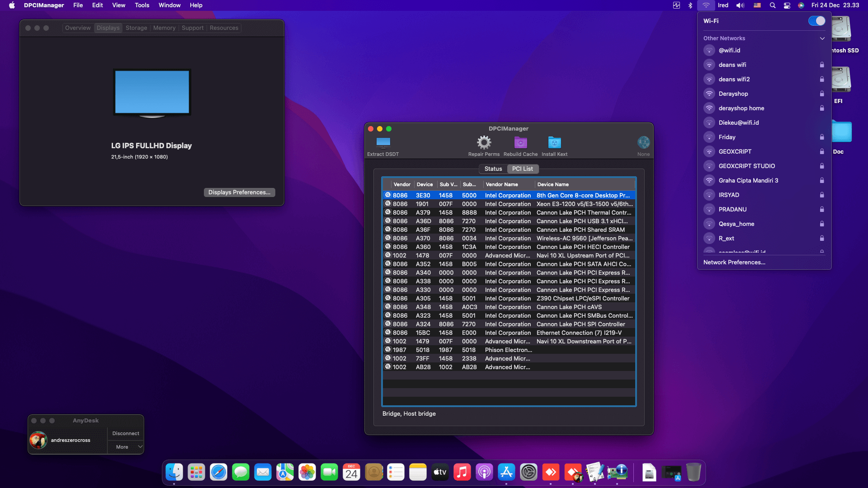Open the Memory tab
This screenshot has width=868, height=488.
[164, 28]
